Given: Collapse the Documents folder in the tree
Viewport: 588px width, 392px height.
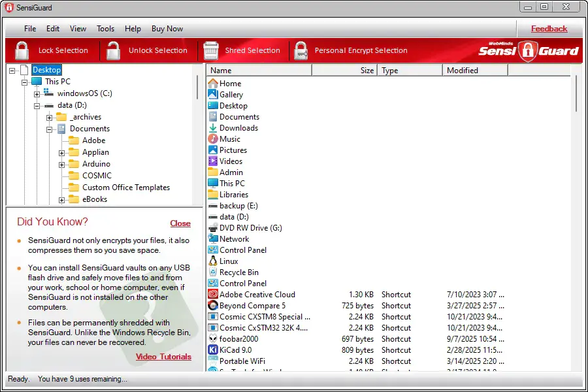Looking at the screenshot, I should tap(50, 129).
